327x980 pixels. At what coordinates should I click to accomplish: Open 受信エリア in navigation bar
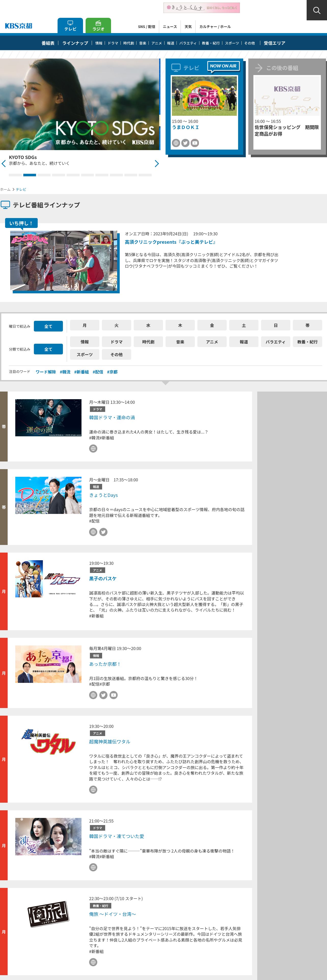[x=275, y=43]
